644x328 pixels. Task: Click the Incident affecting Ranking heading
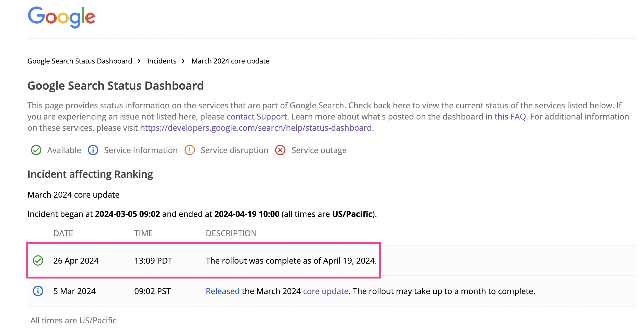point(90,174)
